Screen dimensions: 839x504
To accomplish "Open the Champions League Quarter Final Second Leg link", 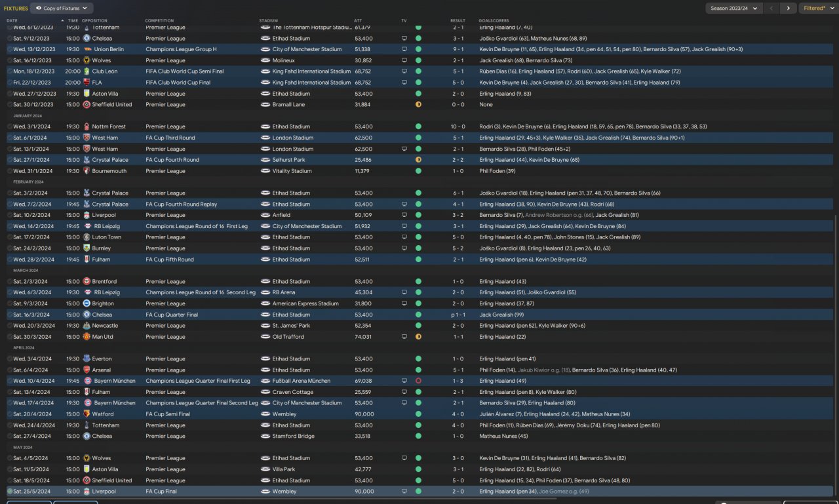I will tap(202, 403).
